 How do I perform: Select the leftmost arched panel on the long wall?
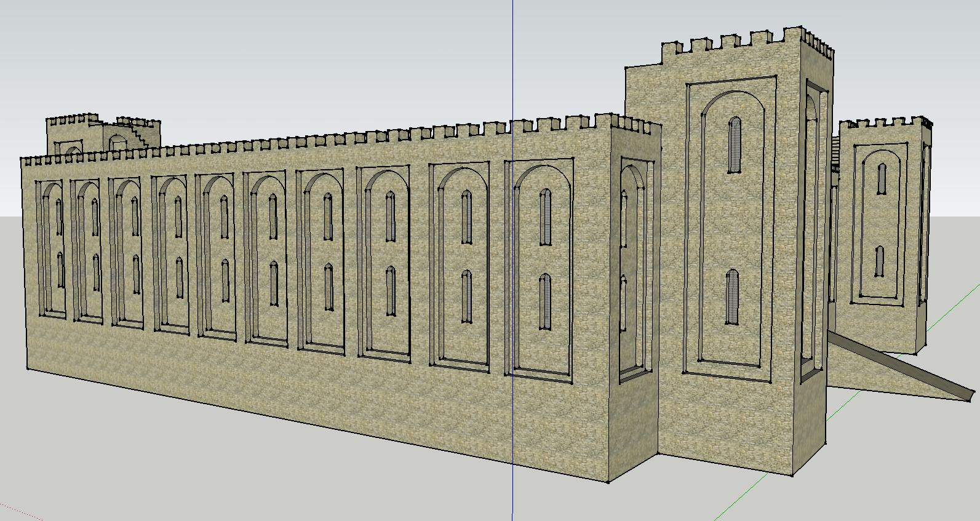(51, 249)
